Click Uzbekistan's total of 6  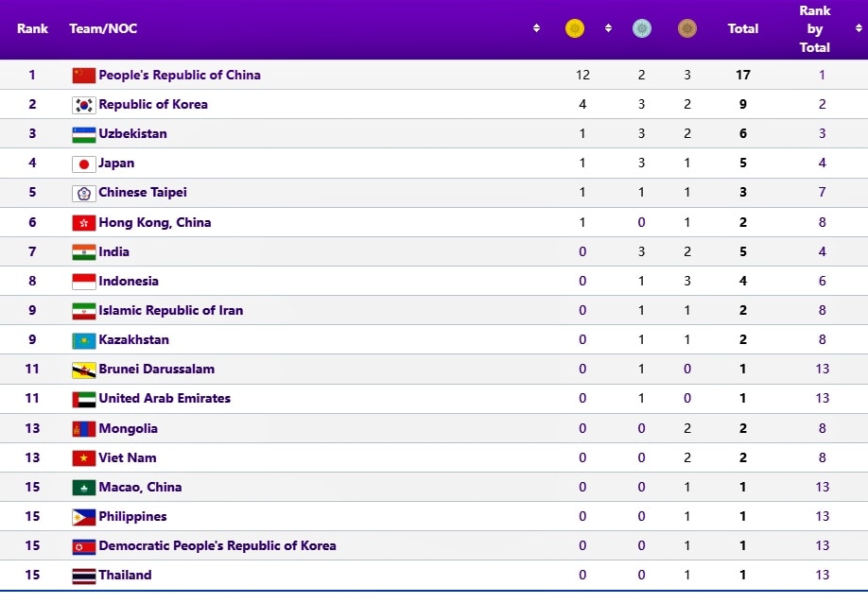click(743, 133)
